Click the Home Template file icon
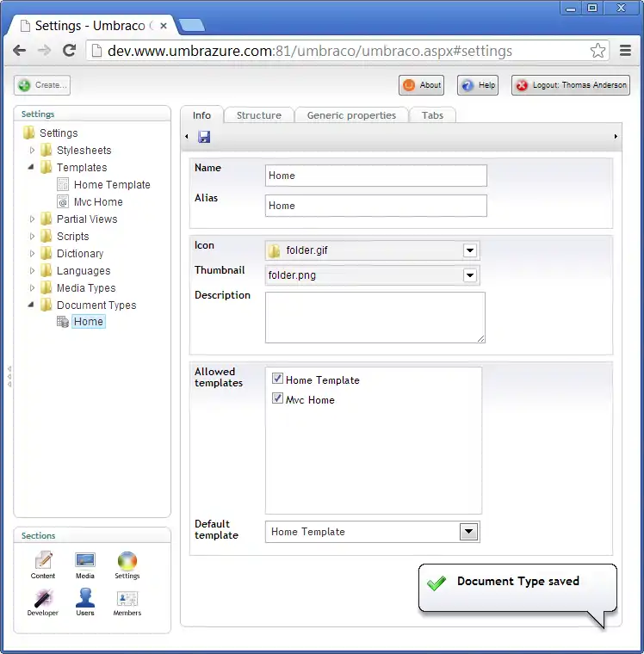644x654 pixels. coord(63,184)
